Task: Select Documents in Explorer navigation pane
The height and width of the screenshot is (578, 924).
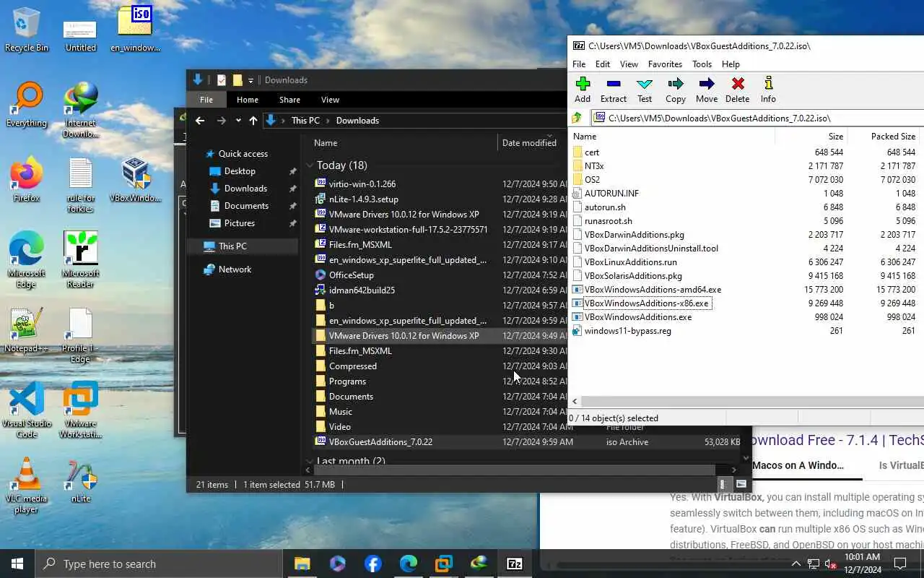Action: (x=246, y=206)
